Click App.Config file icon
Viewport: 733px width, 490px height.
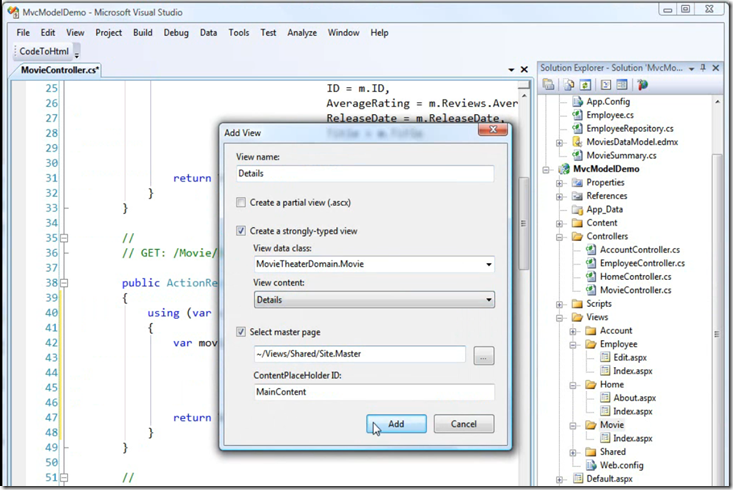tap(577, 101)
